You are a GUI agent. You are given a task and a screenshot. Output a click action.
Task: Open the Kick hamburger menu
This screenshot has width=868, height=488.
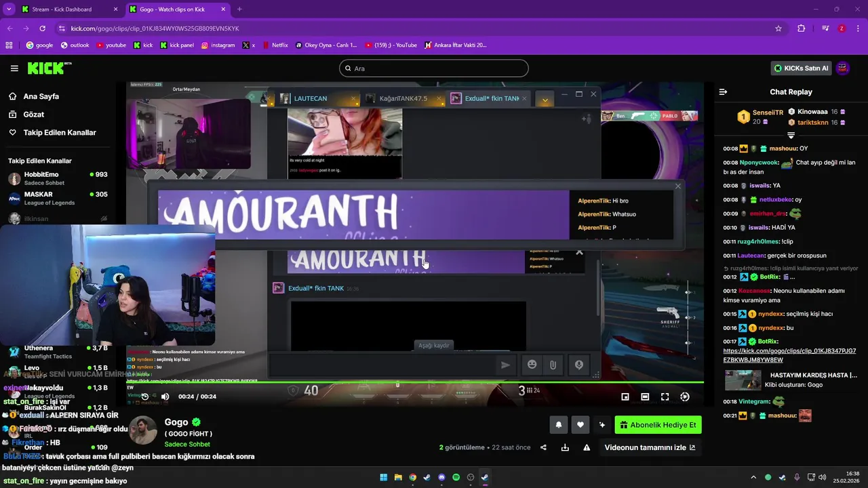[x=14, y=68]
